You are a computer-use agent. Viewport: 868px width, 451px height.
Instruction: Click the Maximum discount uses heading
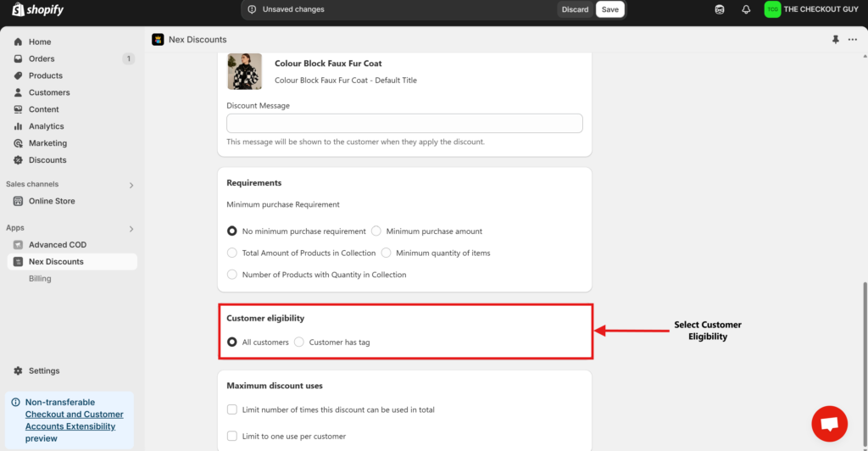click(275, 386)
